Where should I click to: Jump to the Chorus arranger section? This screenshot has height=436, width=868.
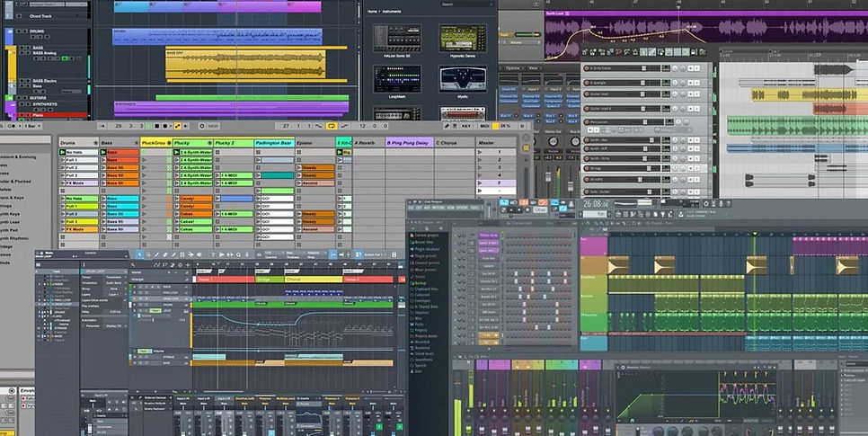tap(314, 280)
